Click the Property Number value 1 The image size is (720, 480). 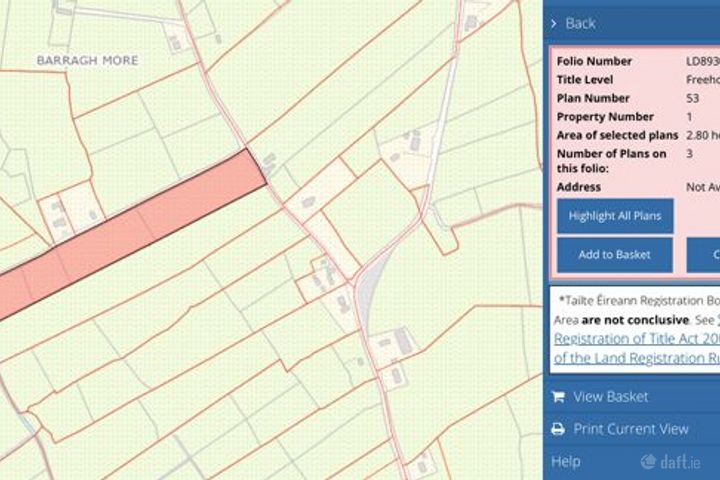[689, 117]
